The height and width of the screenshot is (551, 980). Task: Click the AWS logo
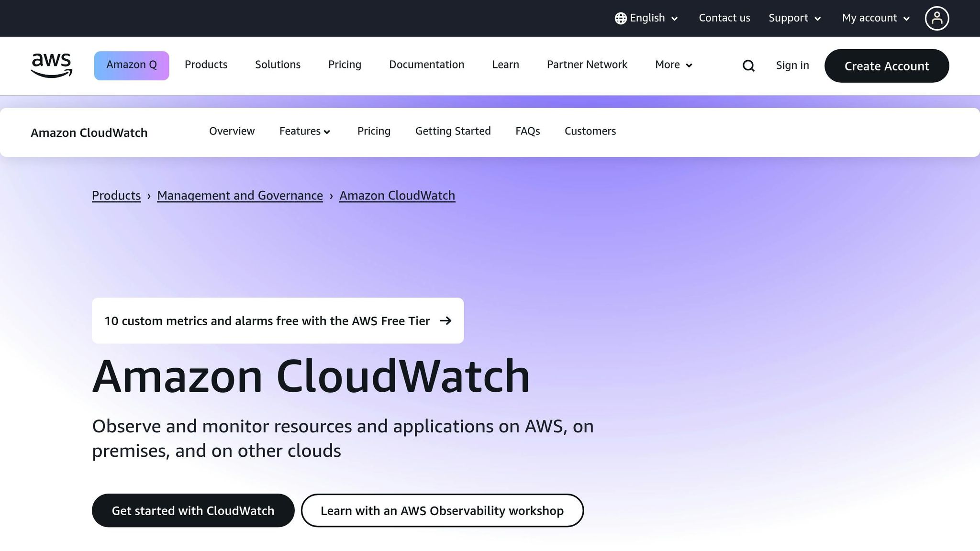(x=51, y=66)
